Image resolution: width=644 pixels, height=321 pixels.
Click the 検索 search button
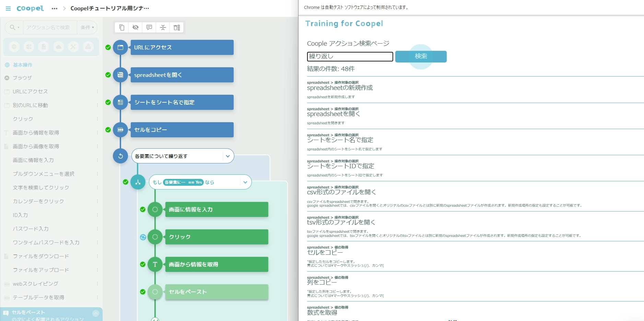click(421, 57)
